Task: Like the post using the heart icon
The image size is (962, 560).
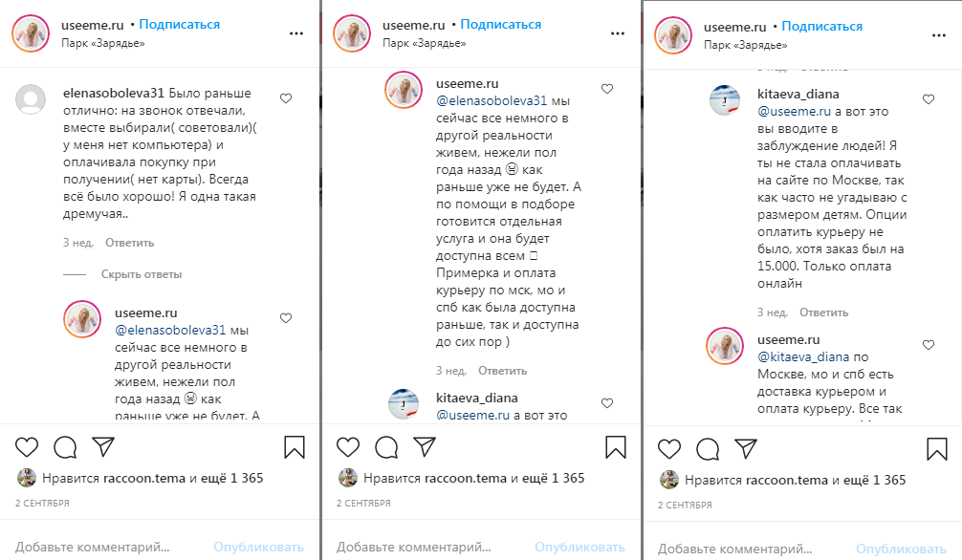Action: click(25, 446)
